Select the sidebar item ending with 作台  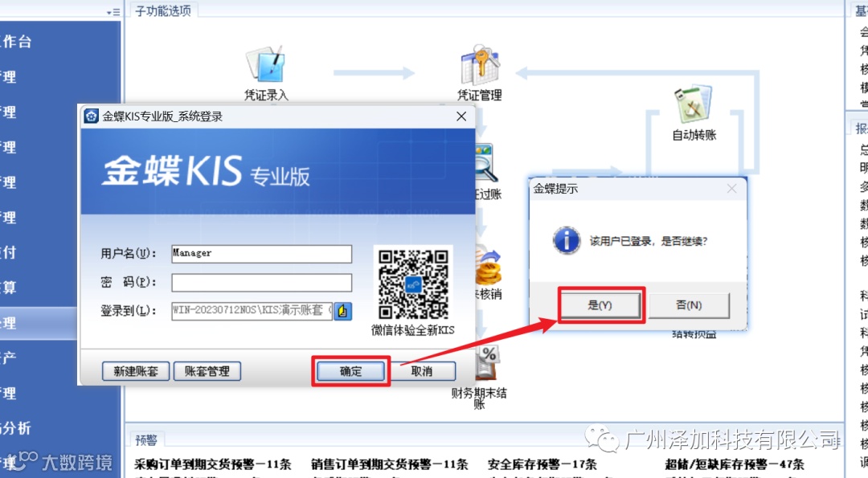coord(59,42)
